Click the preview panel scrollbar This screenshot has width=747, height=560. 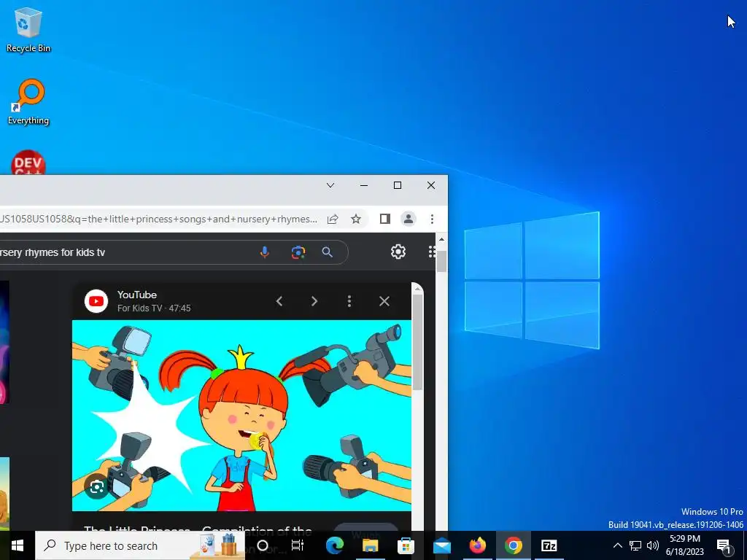[x=418, y=343]
